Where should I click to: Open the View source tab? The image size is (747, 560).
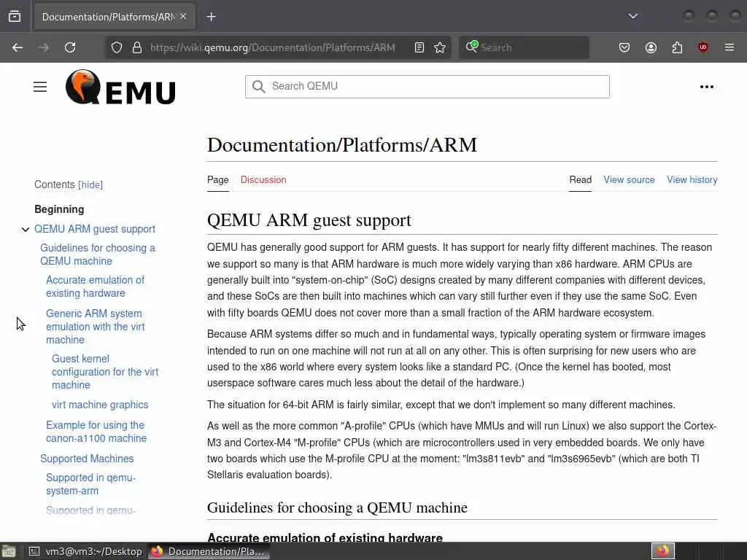point(629,180)
